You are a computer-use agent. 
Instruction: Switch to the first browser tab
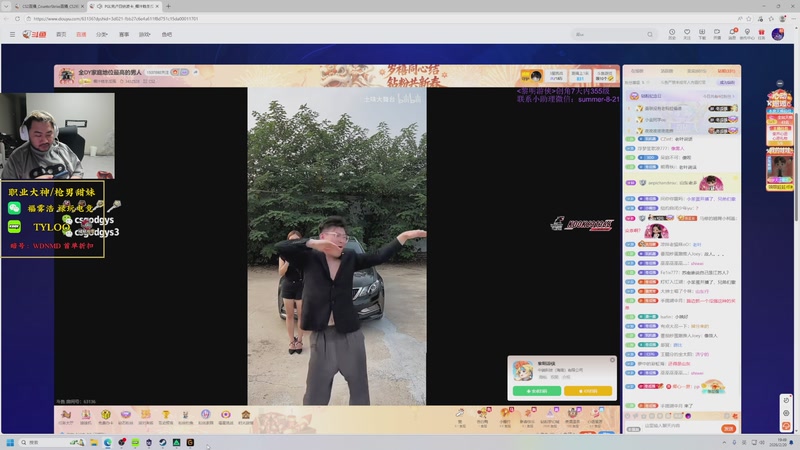coord(47,6)
